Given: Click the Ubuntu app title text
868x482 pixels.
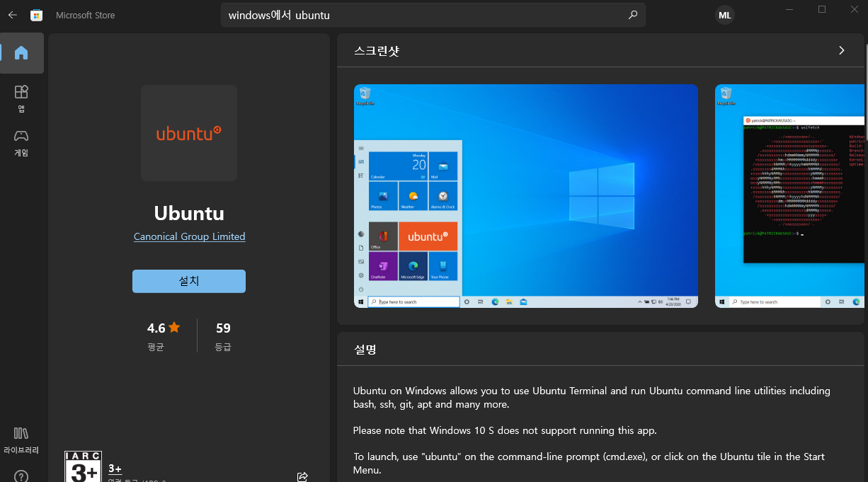Looking at the screenshot, I should point(189,213).
